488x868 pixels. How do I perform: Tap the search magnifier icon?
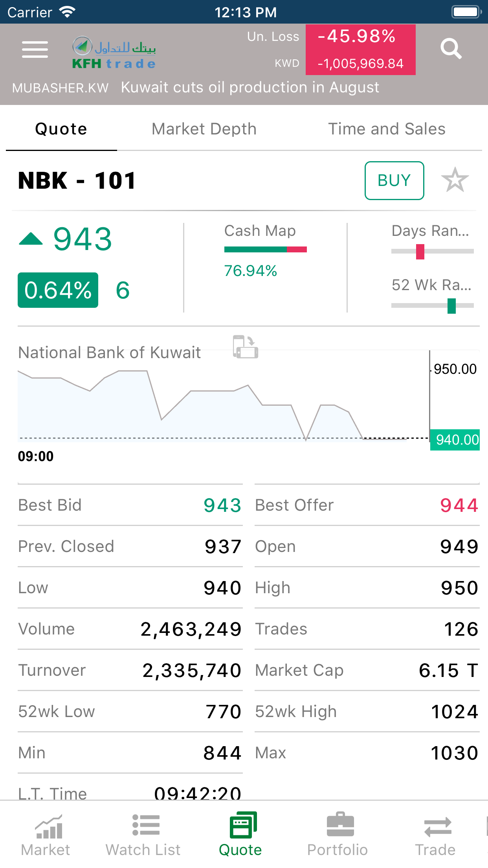pos(451,49)
